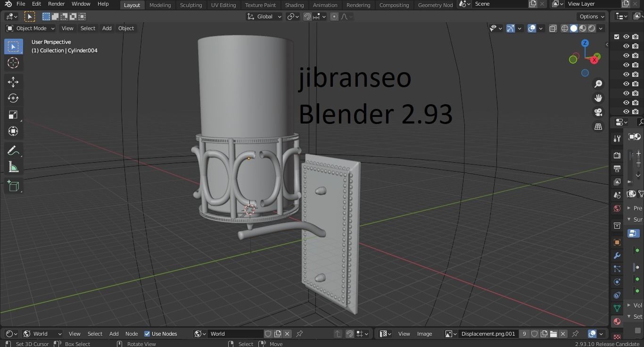Open Material properties tab
Screen dimensions: 644x347
(617, 322)
